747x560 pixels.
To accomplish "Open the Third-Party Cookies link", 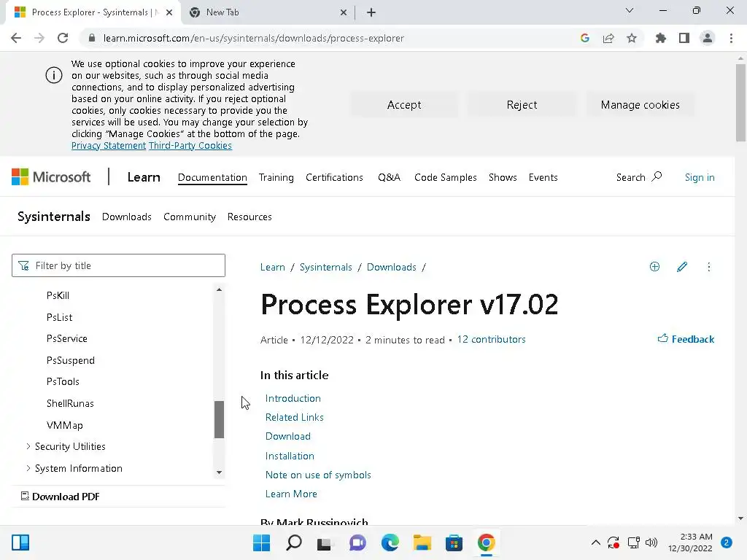I will 190,145.
